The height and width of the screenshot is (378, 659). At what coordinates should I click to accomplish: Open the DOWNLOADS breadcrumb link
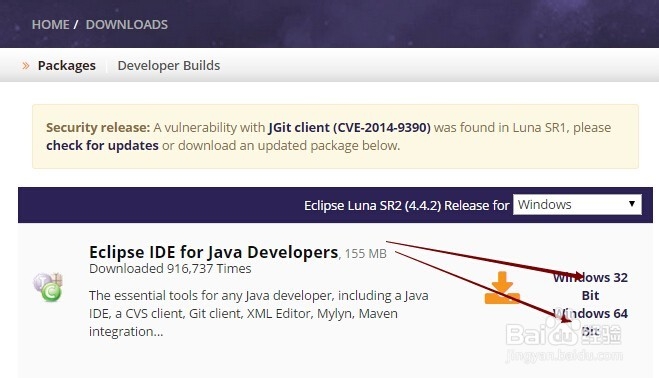[x=127, y=24]
